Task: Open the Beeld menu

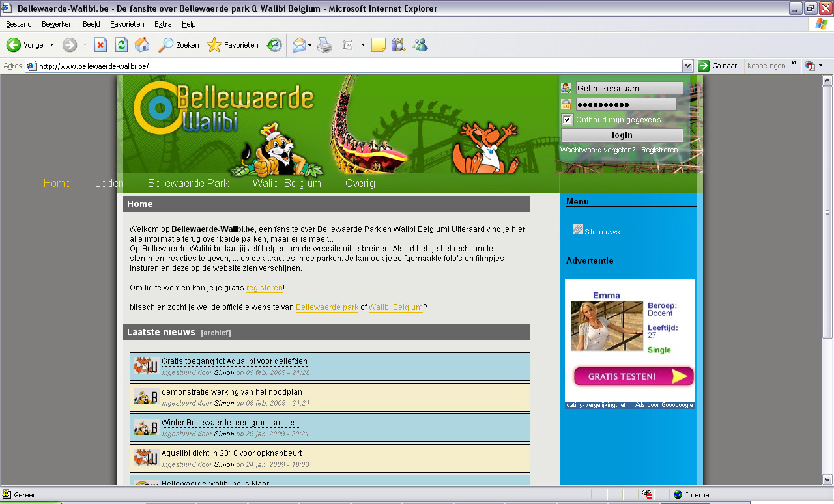Action: tap(91, 24)
